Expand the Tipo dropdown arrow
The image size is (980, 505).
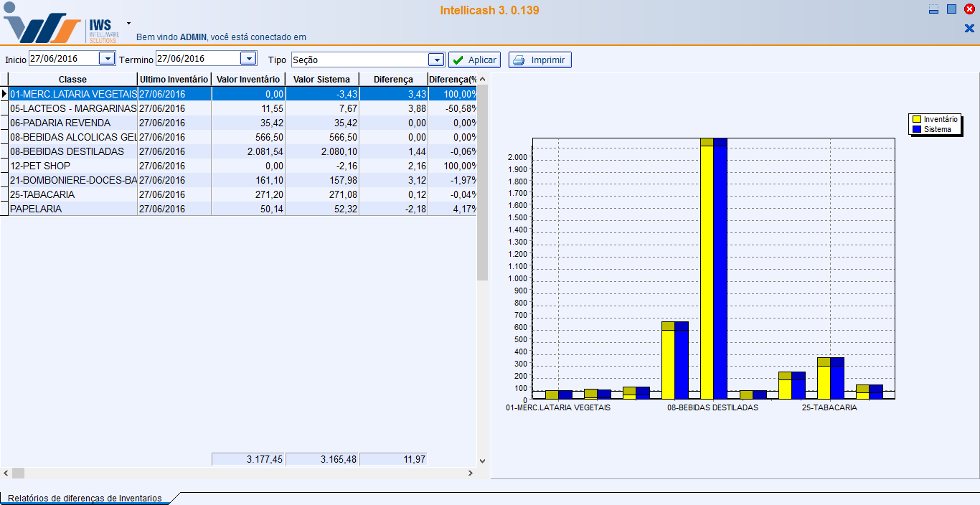[436, 60]
